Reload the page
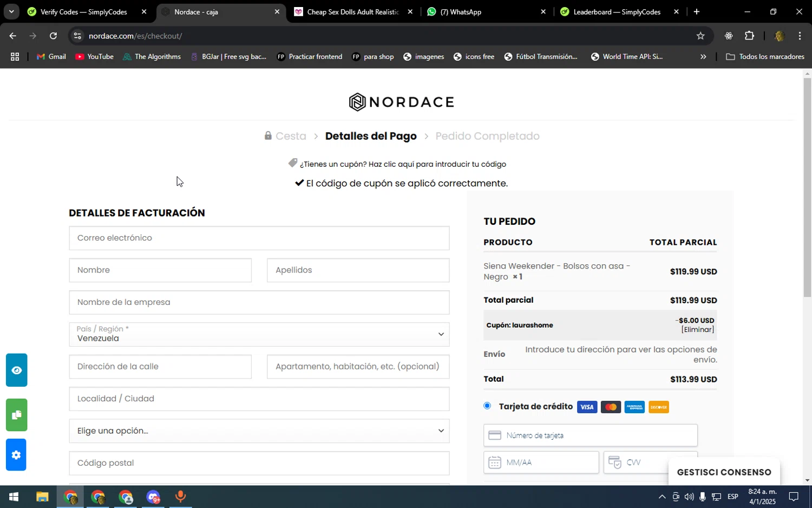The image size is (812, 508). point(53,36)
